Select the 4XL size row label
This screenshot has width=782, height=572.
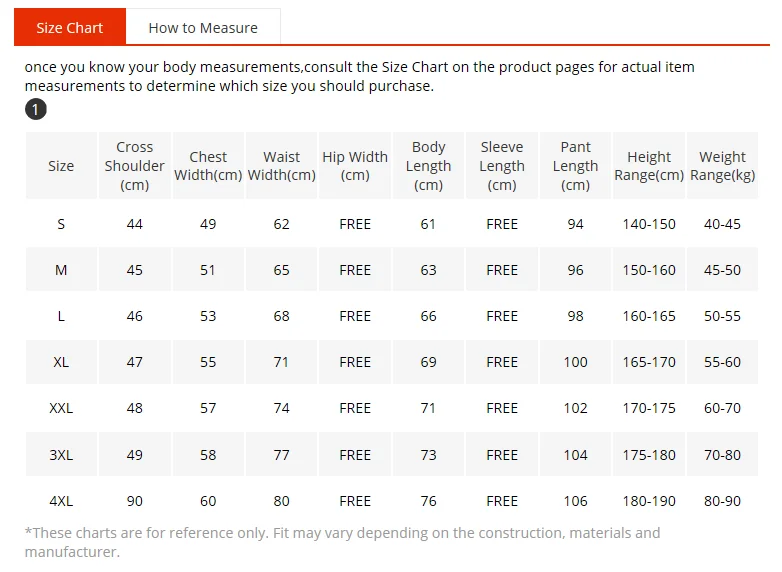[x=61, y=501]
